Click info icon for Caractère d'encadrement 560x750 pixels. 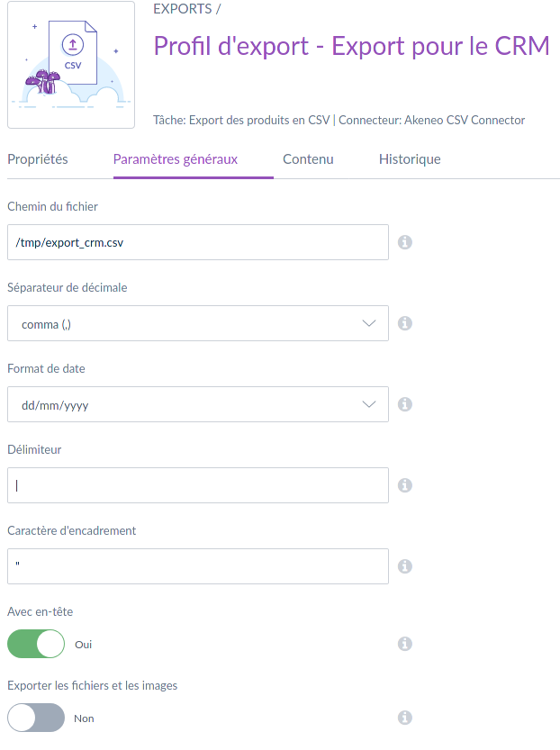point(405,566)
